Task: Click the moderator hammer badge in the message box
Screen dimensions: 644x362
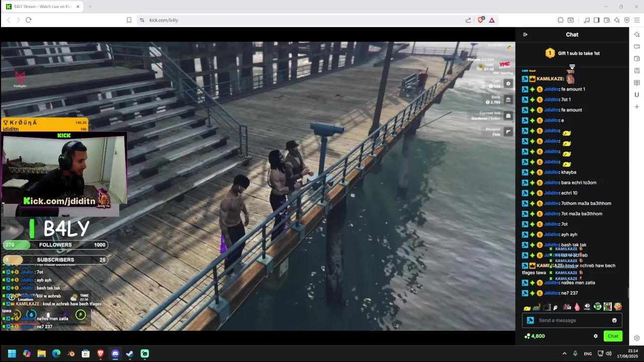Action: point(530,320)
